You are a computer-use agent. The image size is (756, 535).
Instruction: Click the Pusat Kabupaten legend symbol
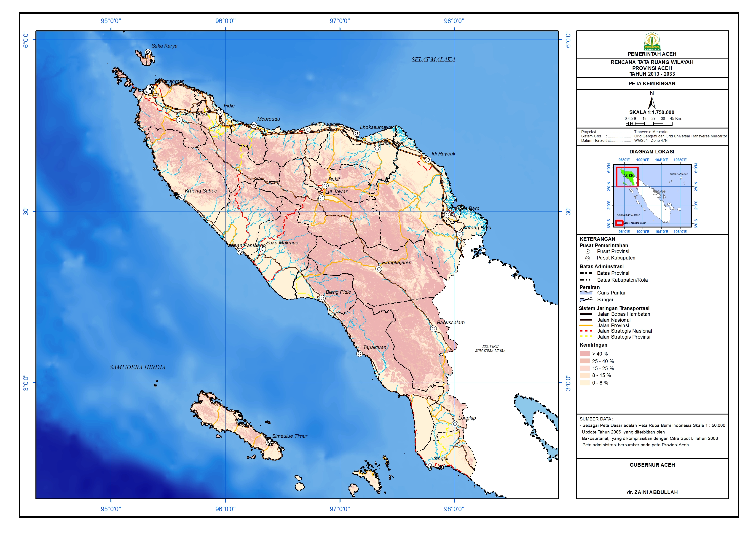coord(588,258)
